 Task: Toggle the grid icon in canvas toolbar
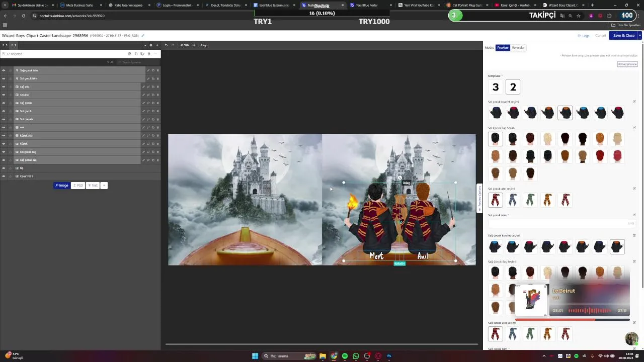pyautogui.click(x=194, y=45)
